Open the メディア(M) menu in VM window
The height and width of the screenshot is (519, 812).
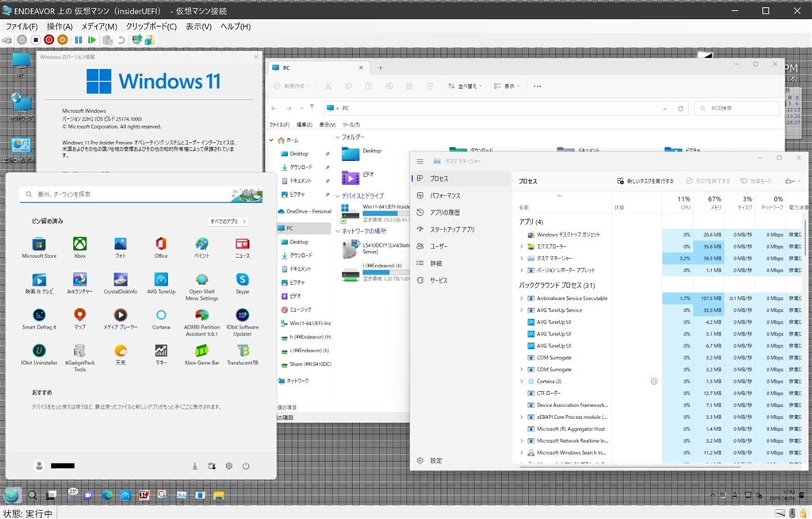point(98,26)
